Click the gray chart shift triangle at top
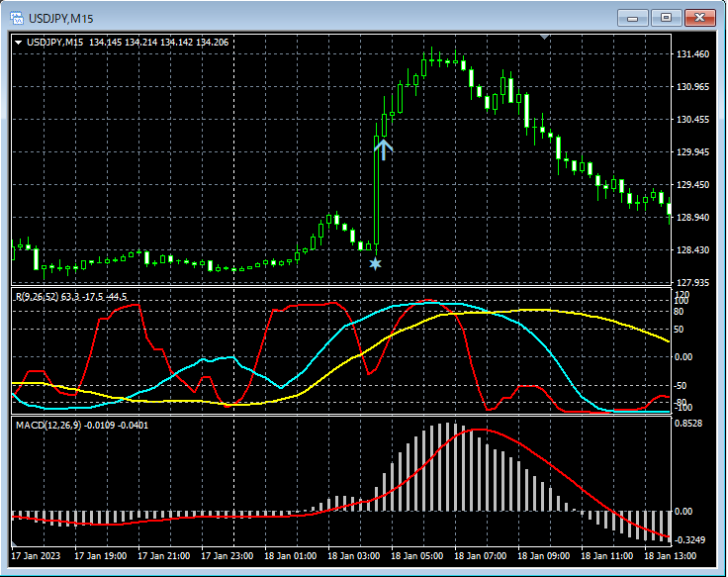This screenshot has width=728, height=577. (x=543, y=37)
